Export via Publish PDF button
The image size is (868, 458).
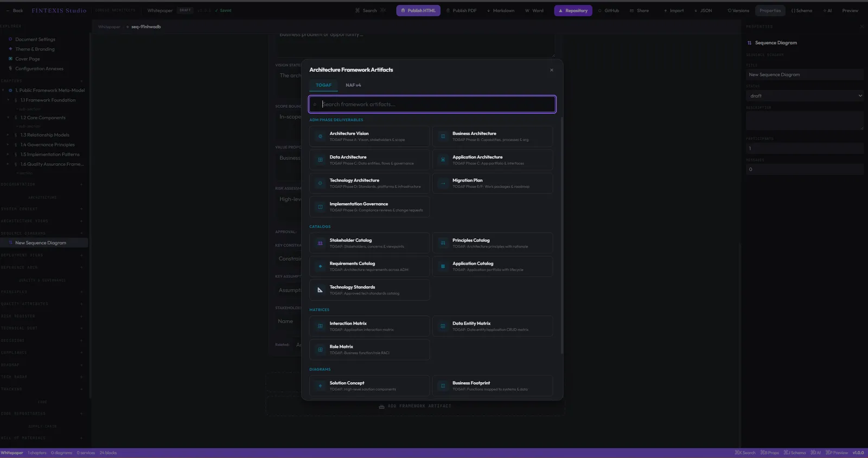click(461, 10)
